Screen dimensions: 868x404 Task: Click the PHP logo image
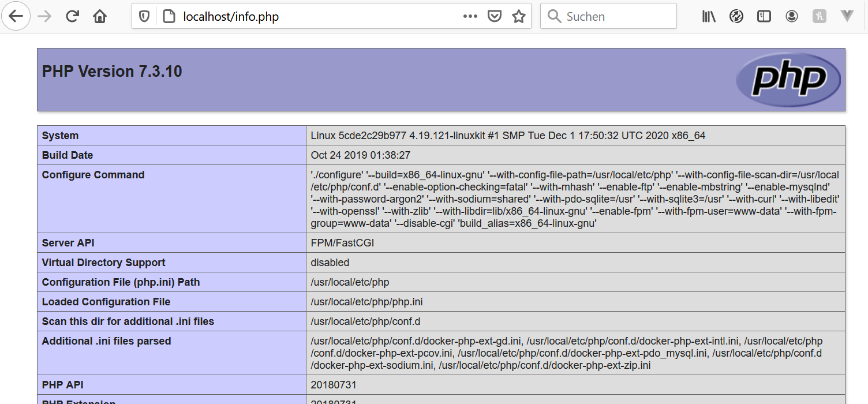click(x=788, y=80)
